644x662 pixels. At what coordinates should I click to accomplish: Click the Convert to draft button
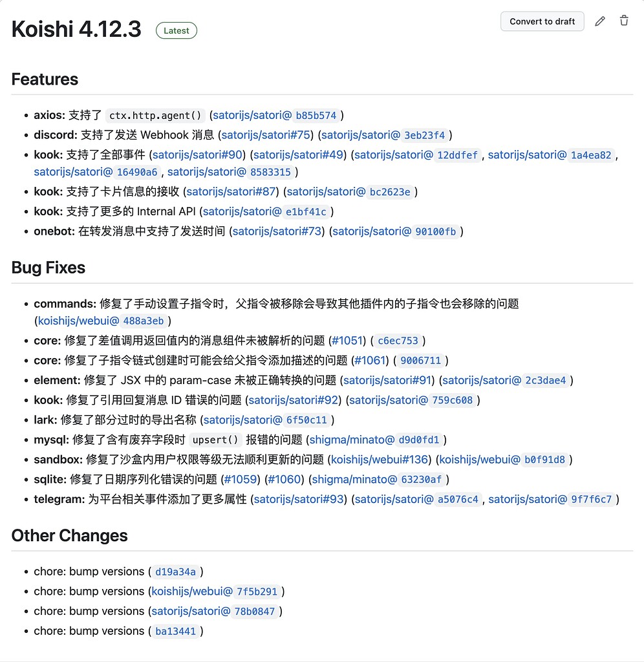point(542,21)
